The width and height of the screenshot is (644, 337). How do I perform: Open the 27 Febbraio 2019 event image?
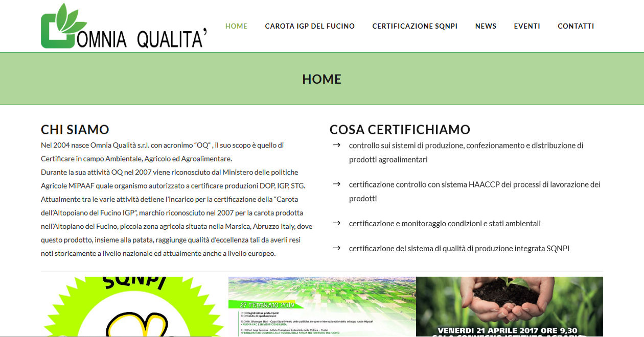point(322,306)
